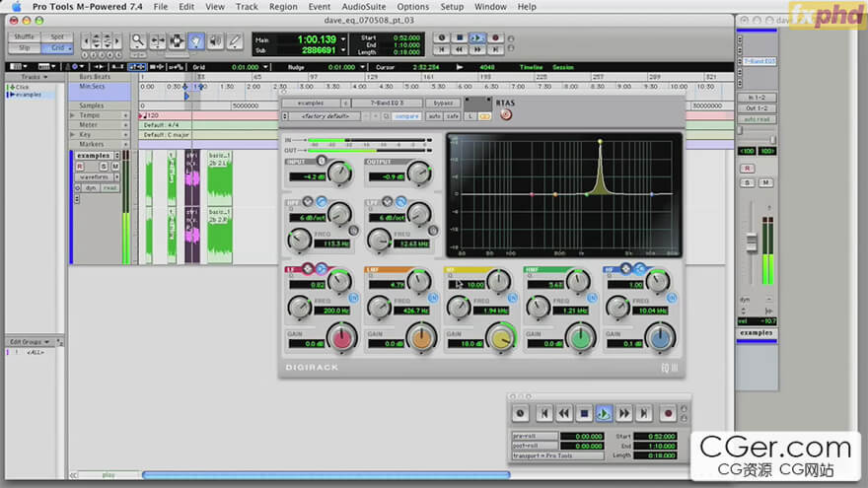Click the HMF band gain knob (green)
The height and width of the screenshot is (488, 868).
(x=581, y=337)
